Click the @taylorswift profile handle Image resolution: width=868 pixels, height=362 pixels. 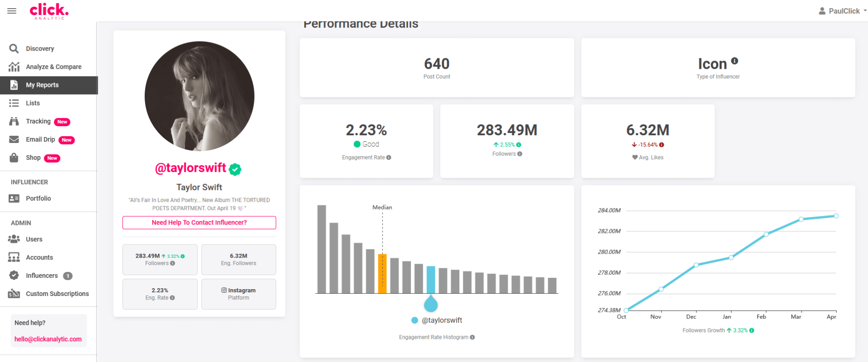(x=190, y=168)
